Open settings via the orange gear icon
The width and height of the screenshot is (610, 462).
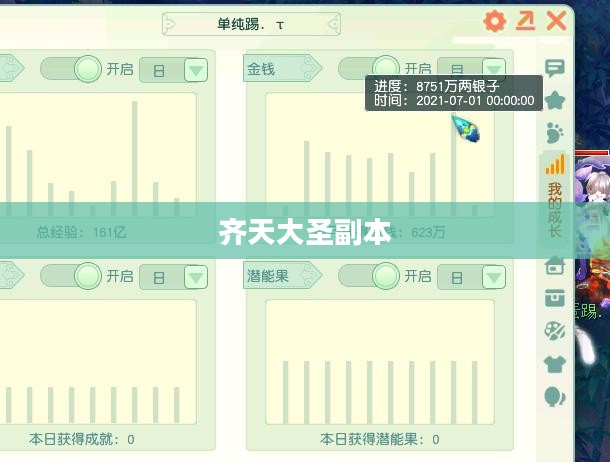[x=494, y=21]
